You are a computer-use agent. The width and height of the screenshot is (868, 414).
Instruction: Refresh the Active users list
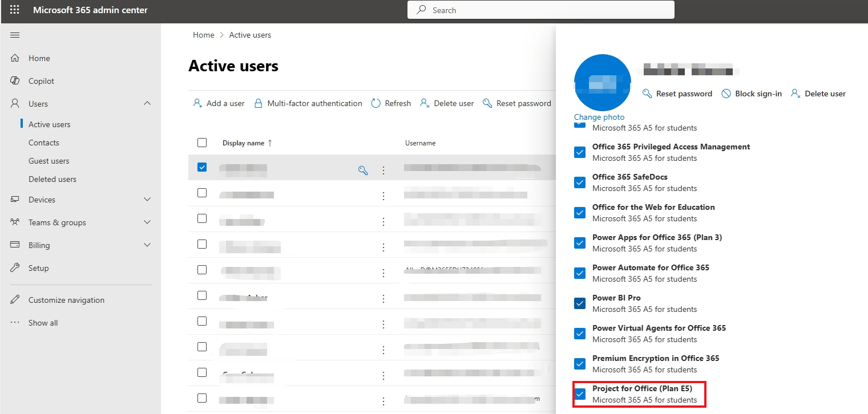coord(391,103)
